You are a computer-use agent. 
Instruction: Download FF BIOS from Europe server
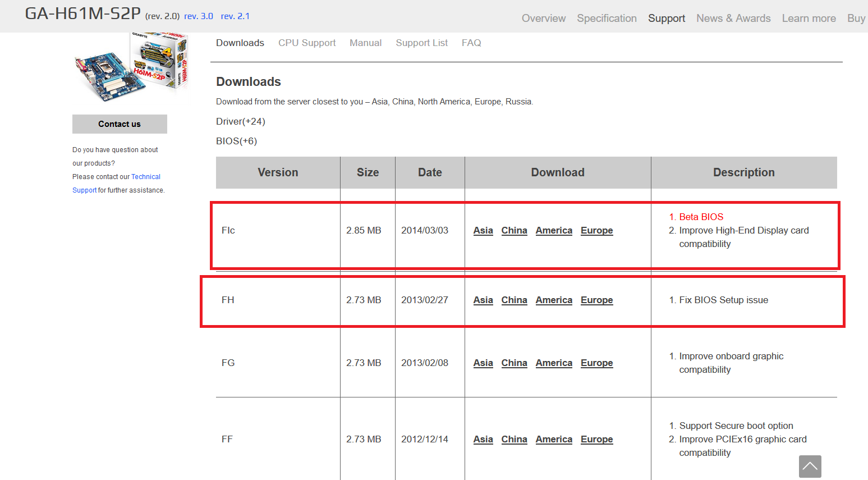[x=596, y=439]
